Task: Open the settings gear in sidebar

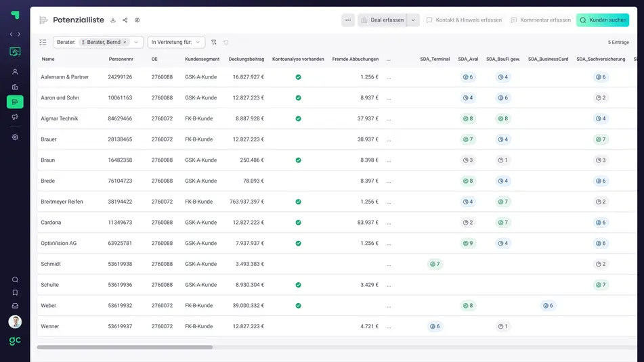Action: [15, 137]
